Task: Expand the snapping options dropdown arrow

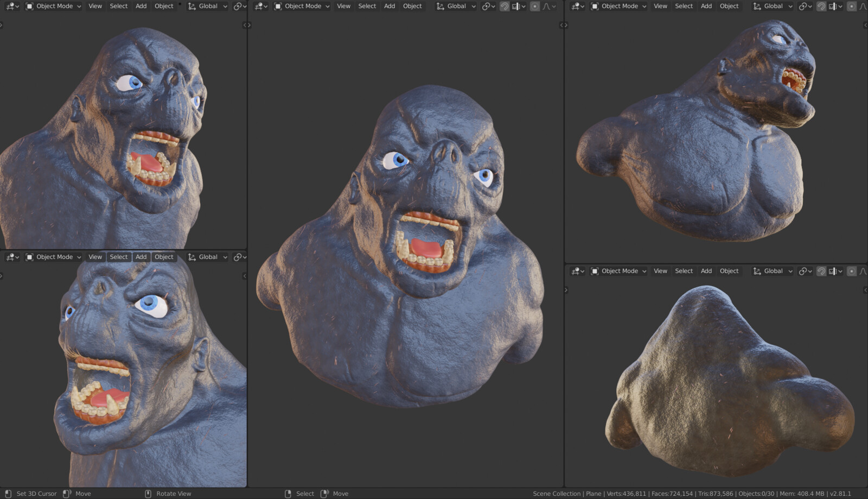Action: [x=524, y=6]
